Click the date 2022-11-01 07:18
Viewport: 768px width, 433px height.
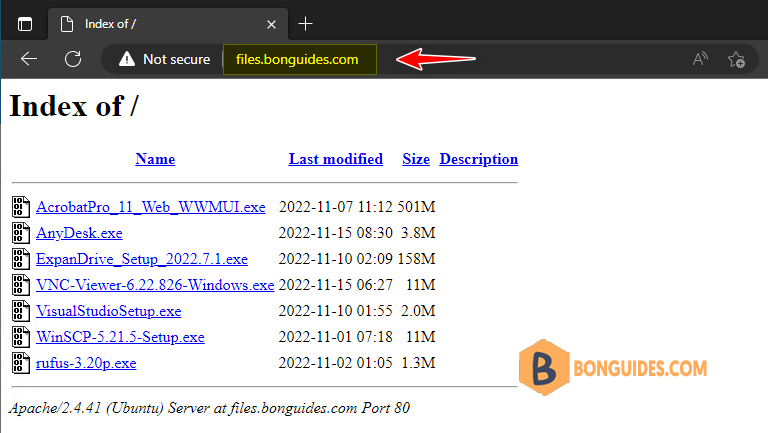pos(336,337)
